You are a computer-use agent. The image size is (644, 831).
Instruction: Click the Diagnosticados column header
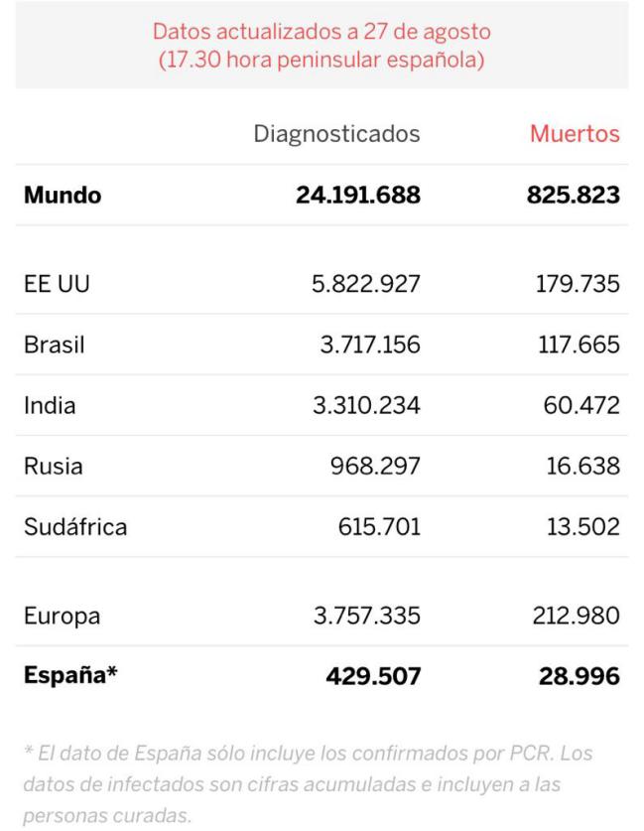pyautogui.click(x=336, y=134)
